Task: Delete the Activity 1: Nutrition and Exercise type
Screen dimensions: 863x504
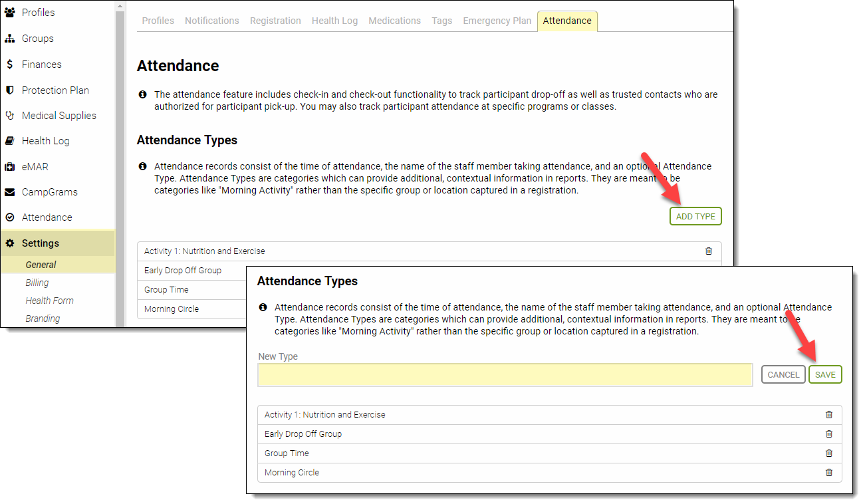Action: (829, 414)
